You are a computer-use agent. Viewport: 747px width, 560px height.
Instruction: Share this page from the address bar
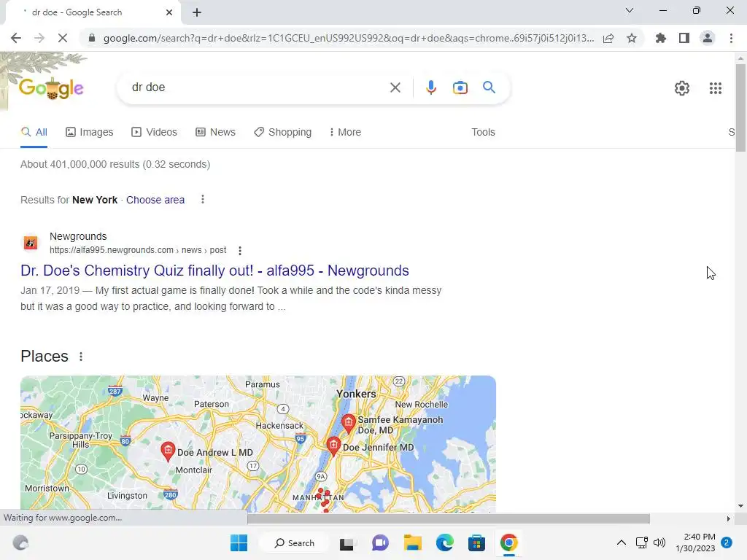tap(608, 38)
